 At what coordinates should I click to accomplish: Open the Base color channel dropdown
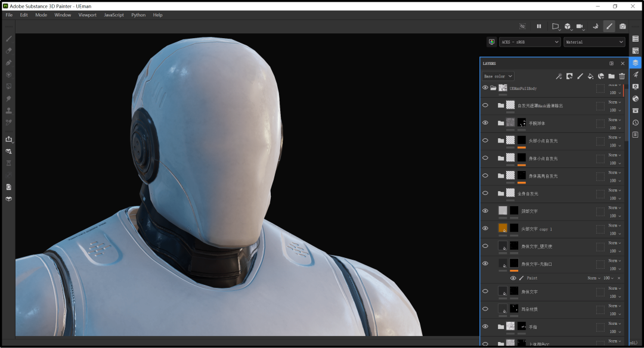click(498, 76)
